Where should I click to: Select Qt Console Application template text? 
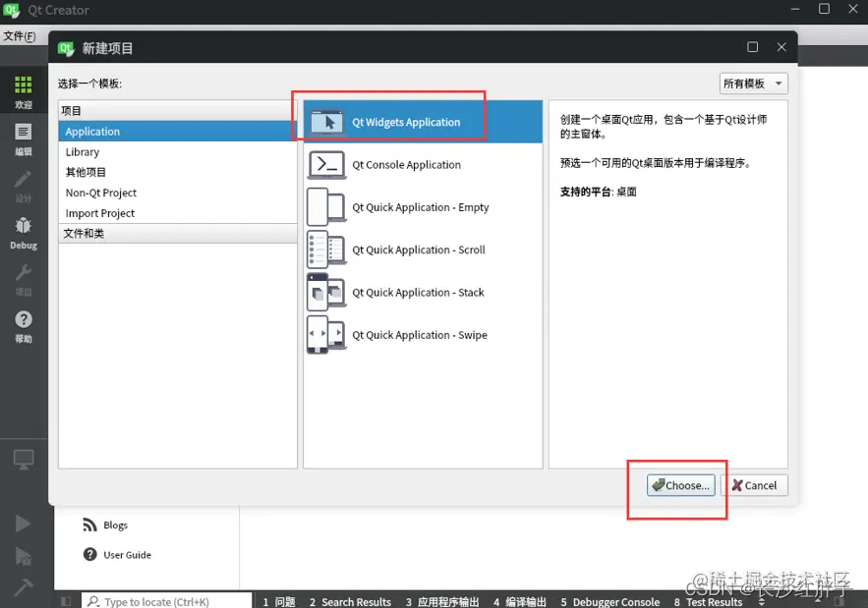406,165
